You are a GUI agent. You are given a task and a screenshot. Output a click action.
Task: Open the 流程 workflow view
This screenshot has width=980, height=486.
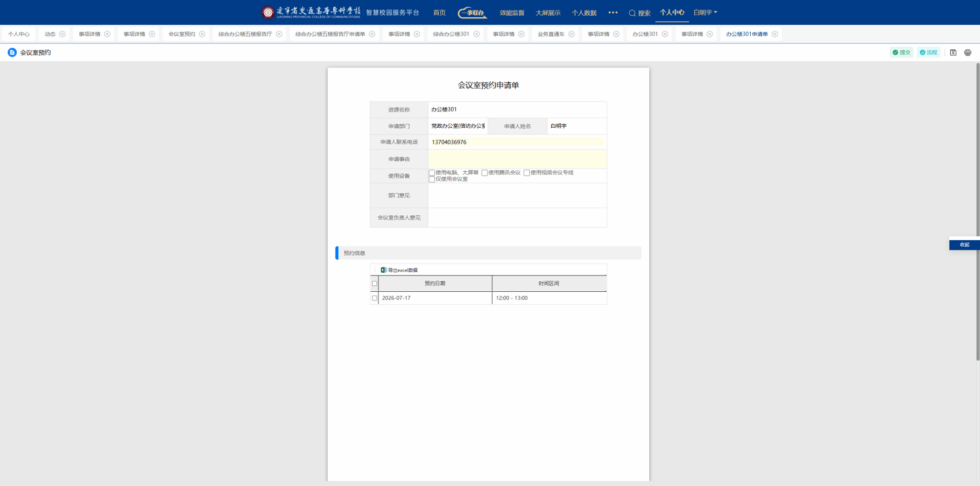(x=928, y=53)
